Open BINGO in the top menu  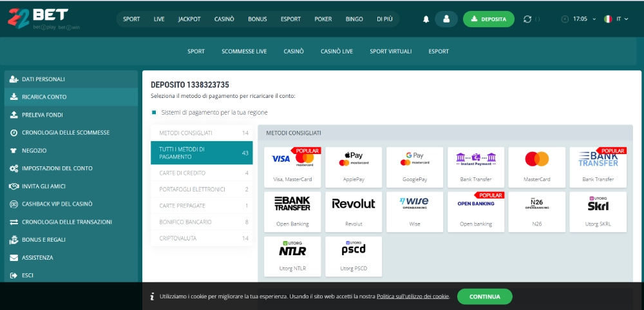354,19
